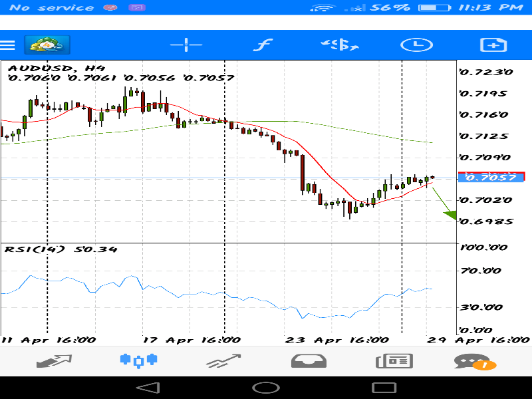The height and width of the screenshot is (399, 532).
Task: Click the 17 Apr 16:00 time label
Action: pyautogui.click(x=192, y=340)
